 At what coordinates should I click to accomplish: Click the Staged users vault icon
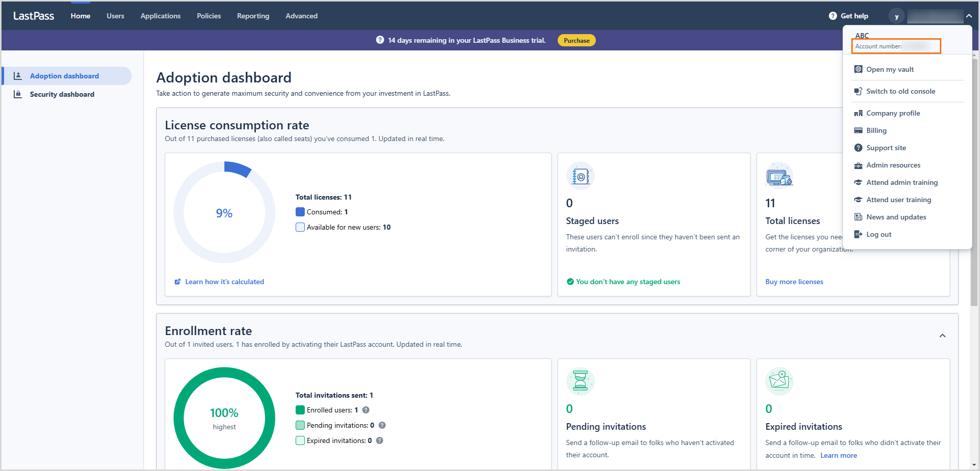pos(581,176)
